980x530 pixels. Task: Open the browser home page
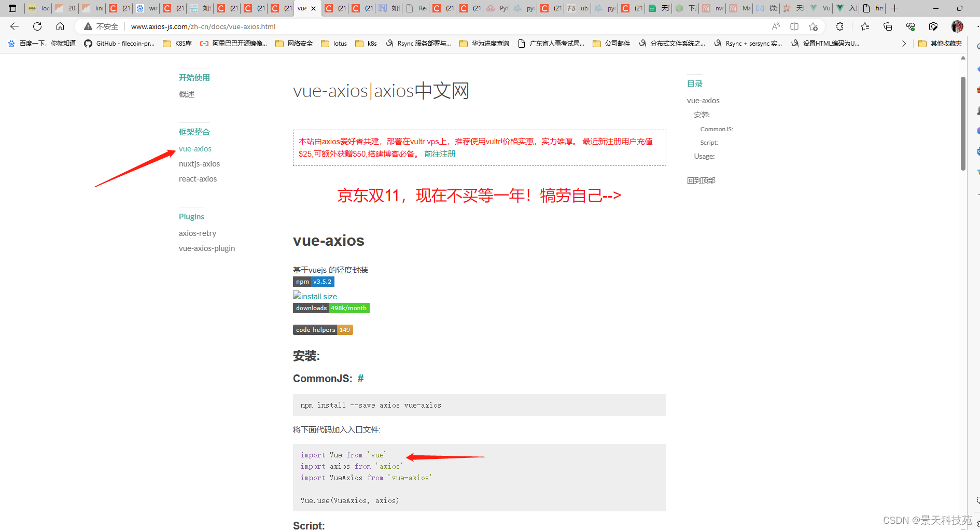pyautogui.click(x=60, y=26)
